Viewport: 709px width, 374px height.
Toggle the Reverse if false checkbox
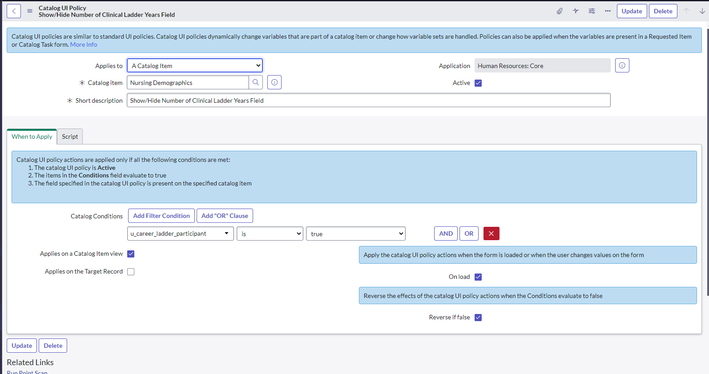pyautogui.click(x=478, y=317)
